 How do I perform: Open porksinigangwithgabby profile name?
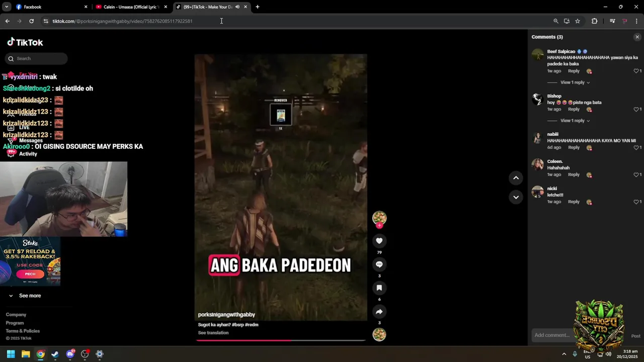226,315
